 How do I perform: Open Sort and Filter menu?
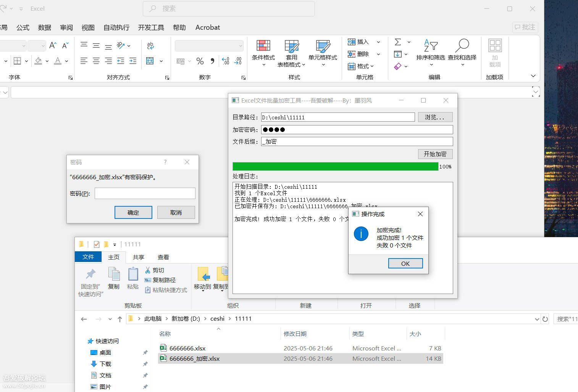point(431,53)
